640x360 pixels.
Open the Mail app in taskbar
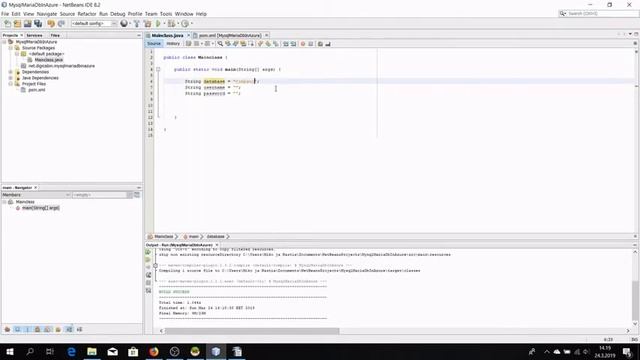[113, 351]
